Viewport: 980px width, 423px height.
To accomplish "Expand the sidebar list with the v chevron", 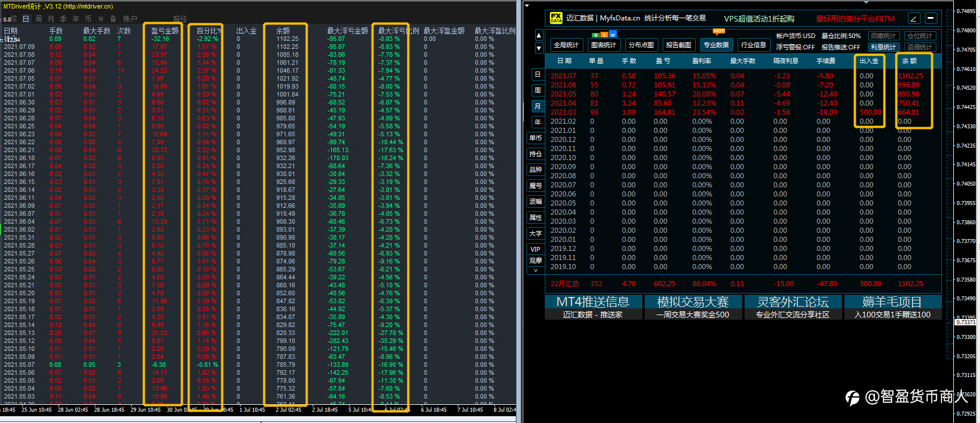I will tap(535, 271).
